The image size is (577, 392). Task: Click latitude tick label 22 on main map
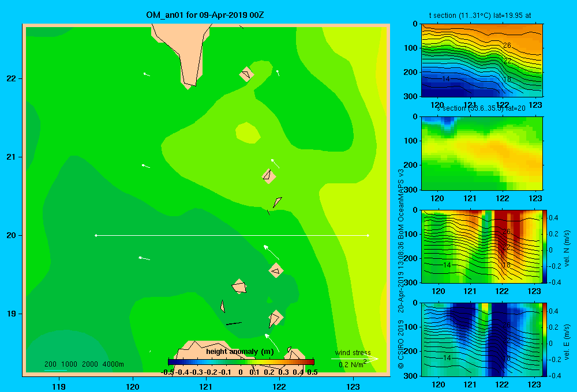[12, 78]
